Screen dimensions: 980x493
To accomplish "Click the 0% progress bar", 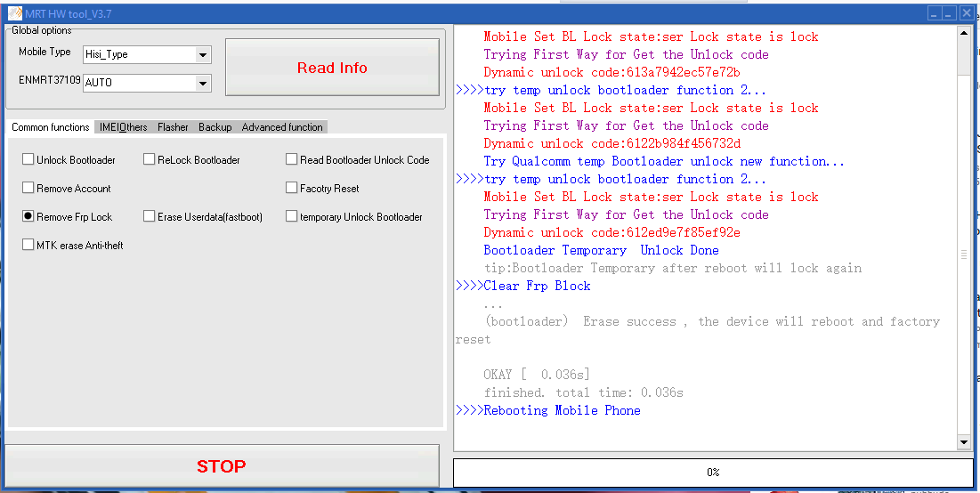I will click(713, 473).
